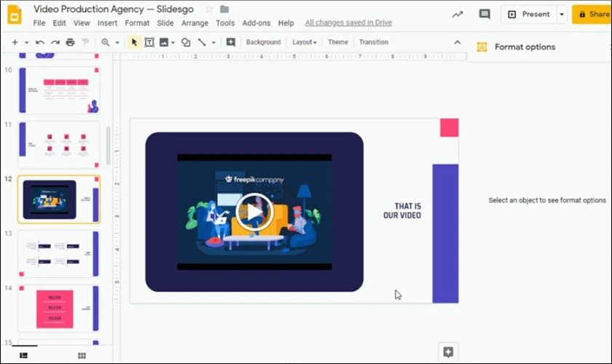Click the Transition button

point(374,42)
